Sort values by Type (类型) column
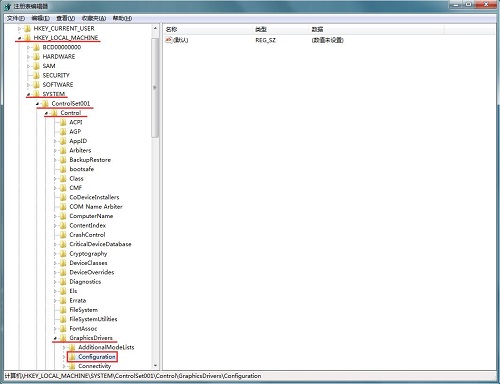The width and height of the screenshot is (500, 384). pos(281,29)
